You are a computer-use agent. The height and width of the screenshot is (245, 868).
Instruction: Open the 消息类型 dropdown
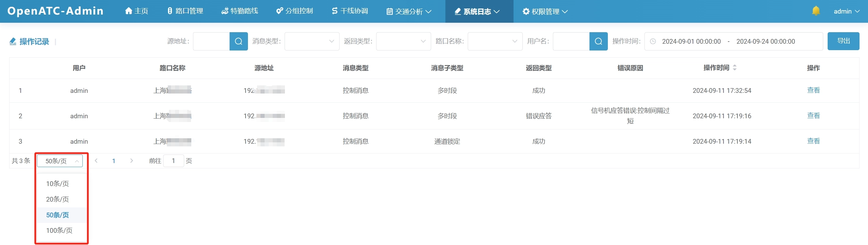click(311, 41)
